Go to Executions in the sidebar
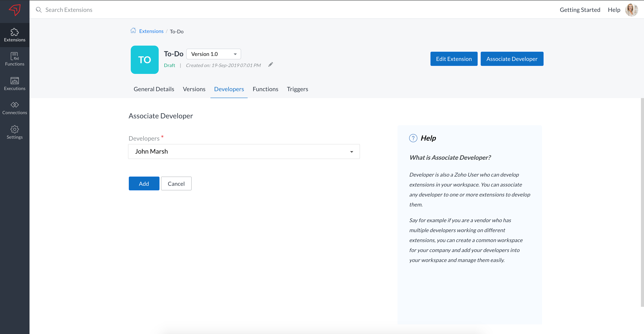This screenshot has width=644, height=334. (15, 84)
